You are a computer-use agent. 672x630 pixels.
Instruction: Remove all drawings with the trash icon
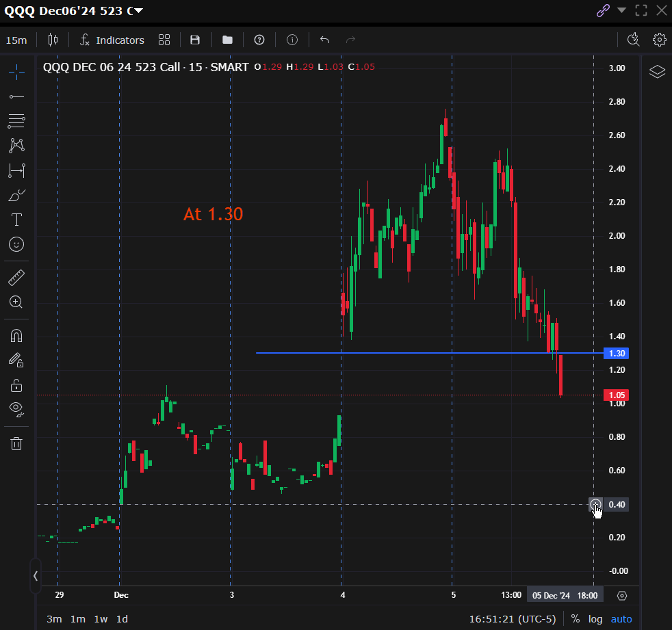pyautogui.click(x=16, y=443)
